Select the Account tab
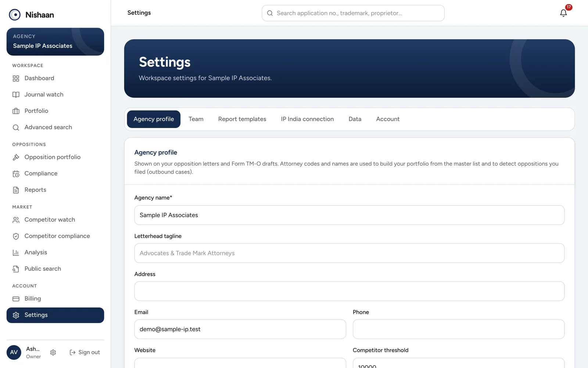Viewport: 588px width, 368px height. (388, 119)
